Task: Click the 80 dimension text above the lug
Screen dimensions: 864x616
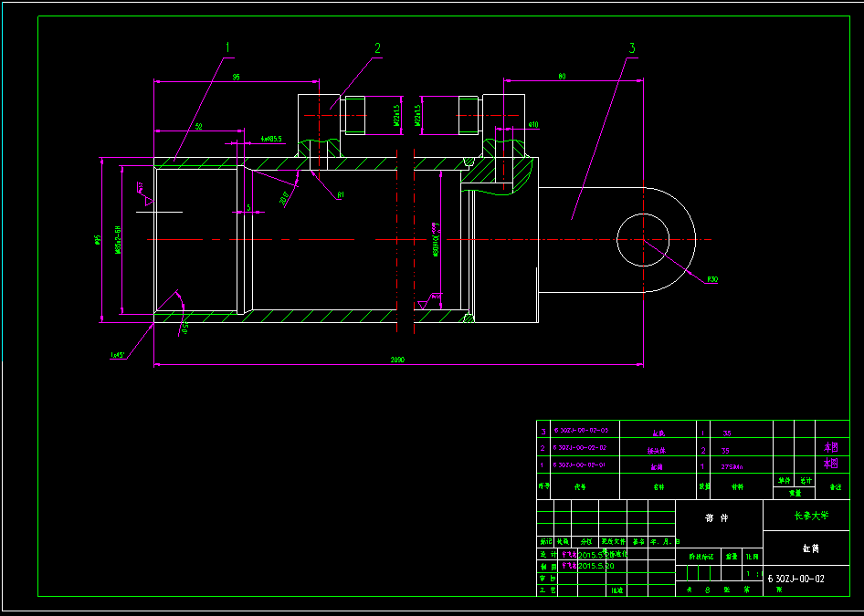Action: coord(562,77)
